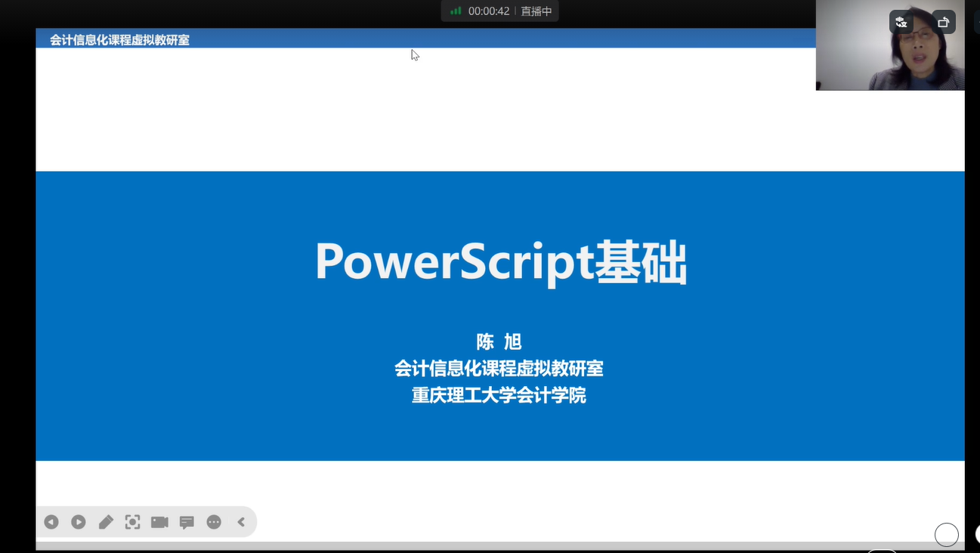Click the presenter name 陈 旭
This screenshot has height=553, width=980.
click(x=499, y=341)
